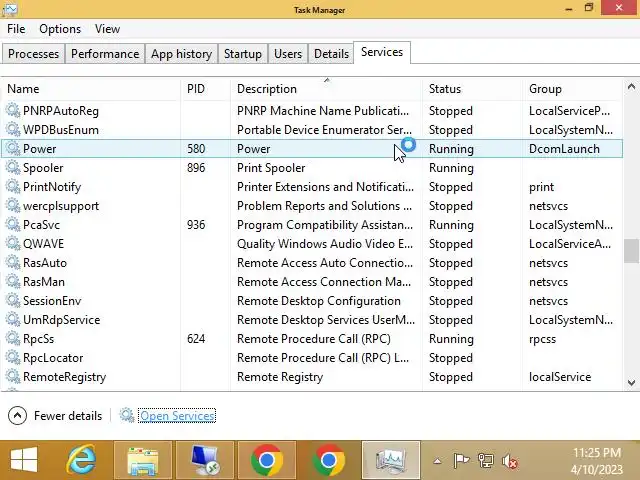Click the Task Manager title bar icon

point(9,9)
